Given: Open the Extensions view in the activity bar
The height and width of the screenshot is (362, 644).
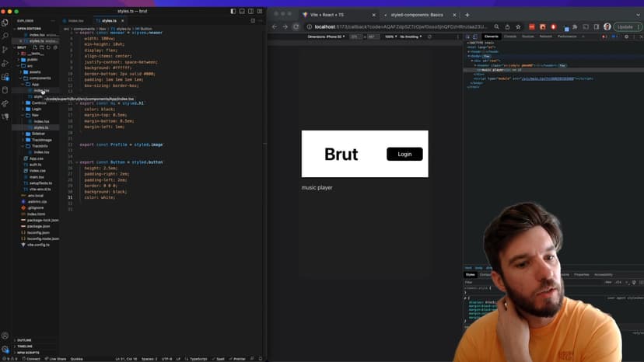Looking at the screenshot, I should 5,77.
